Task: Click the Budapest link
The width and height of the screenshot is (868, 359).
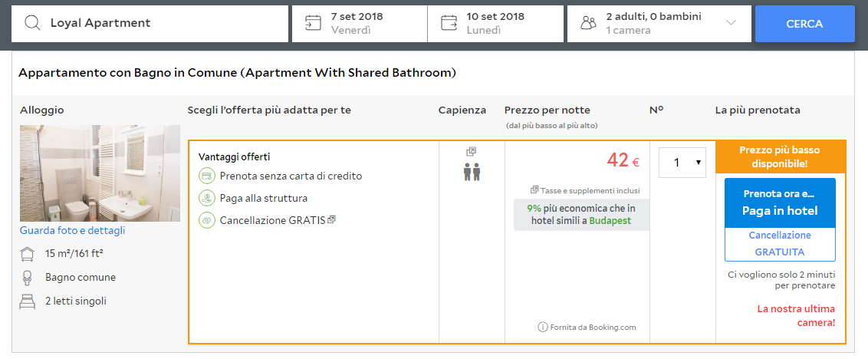Action: click(610, 221)
